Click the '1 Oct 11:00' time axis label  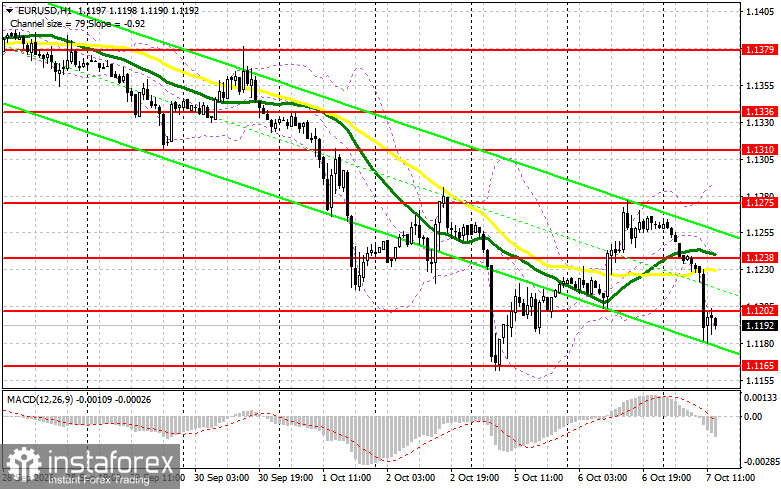click(347, 478)
